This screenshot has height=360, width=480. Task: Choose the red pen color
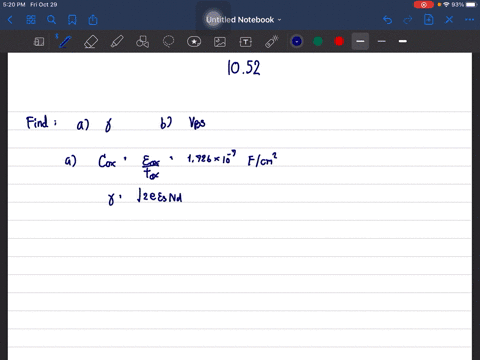coord(339,41)
